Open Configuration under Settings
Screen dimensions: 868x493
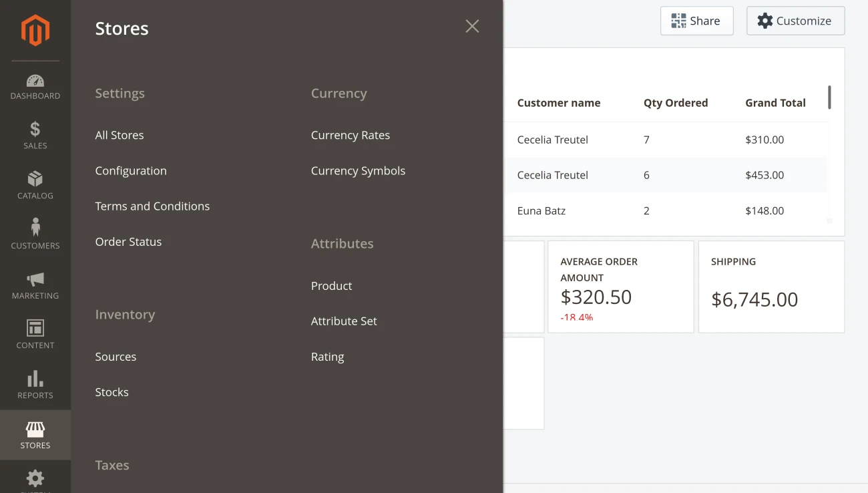point(131,170)
